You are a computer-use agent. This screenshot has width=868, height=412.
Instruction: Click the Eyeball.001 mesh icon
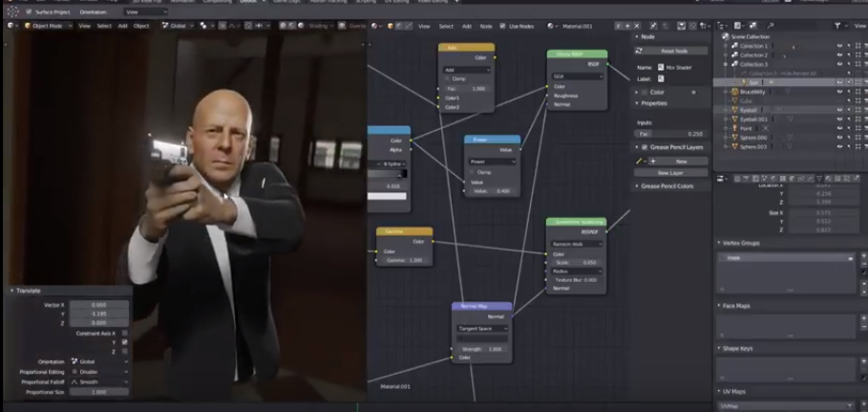735,119
